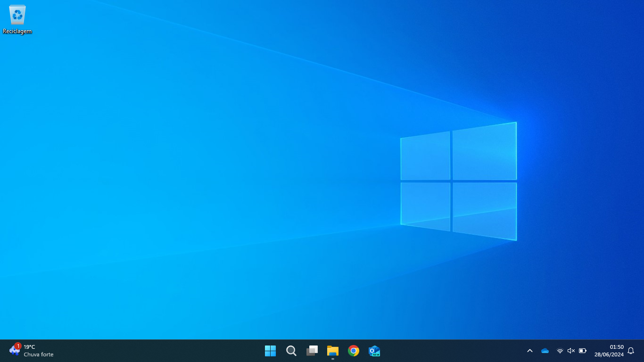Image resolution: width=644 pixels, height=362 pixels.
Task: Click the 28/06/2024 date text
Action: pos(609,354)
